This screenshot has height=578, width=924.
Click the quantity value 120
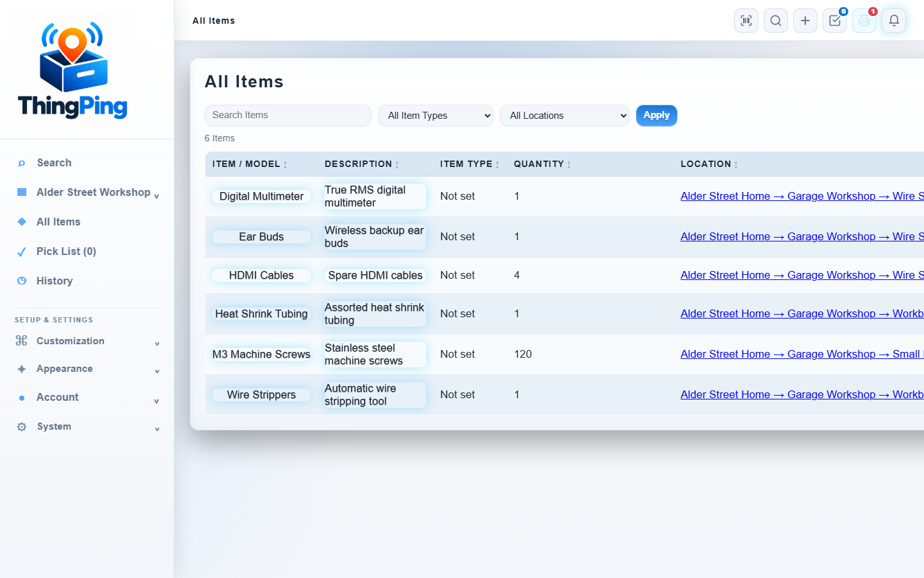523,354
